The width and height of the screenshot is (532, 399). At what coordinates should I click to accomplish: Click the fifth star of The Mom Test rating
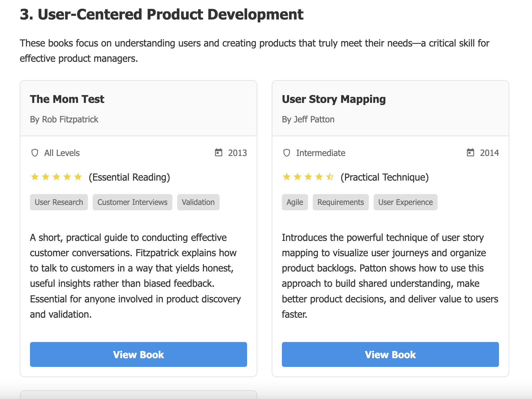(x=78, y=177)
